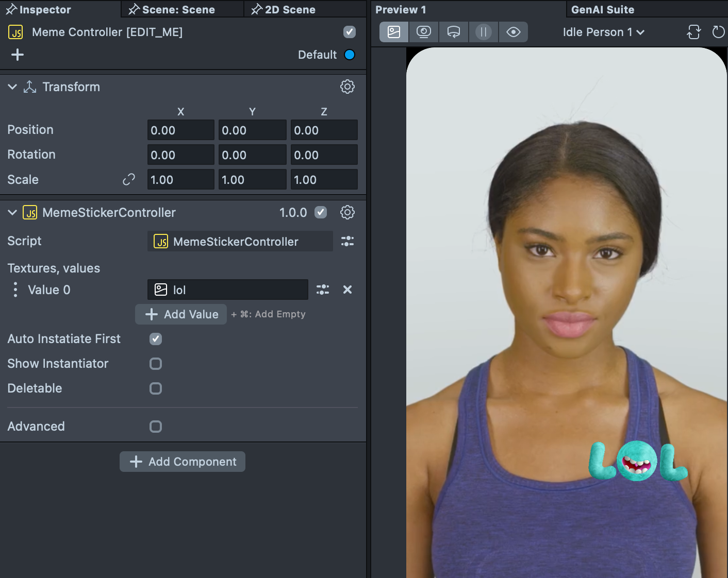Switch to the 2D Scene tab
The width and height of the screenshot is (728, 578).
tap(290, 9)
